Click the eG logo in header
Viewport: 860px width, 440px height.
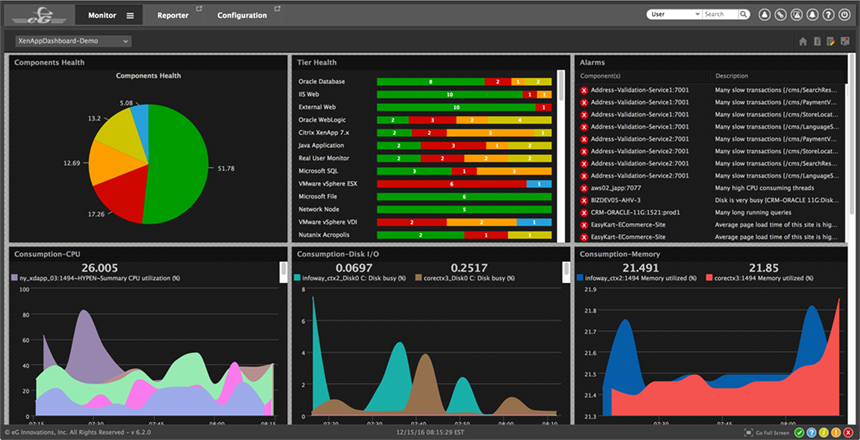38,15
